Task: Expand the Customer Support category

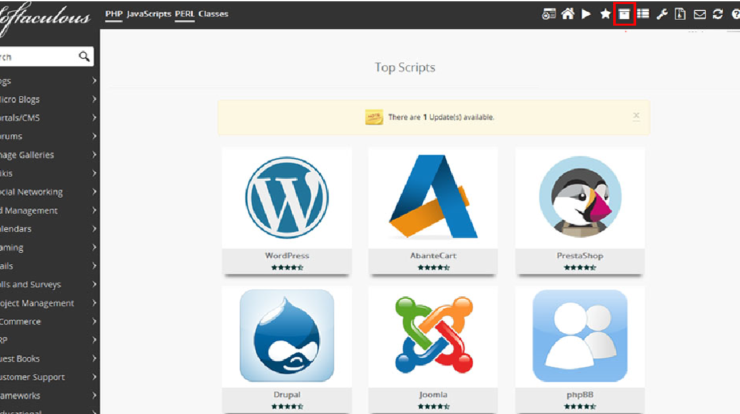Action: [48, 377]
